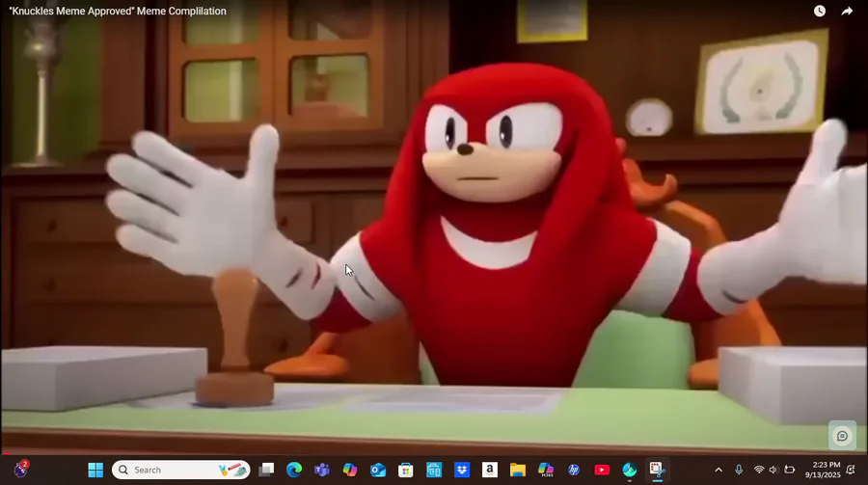Click the Share arrow icon
Screen dimensions: 868x485
pos(847,11)
